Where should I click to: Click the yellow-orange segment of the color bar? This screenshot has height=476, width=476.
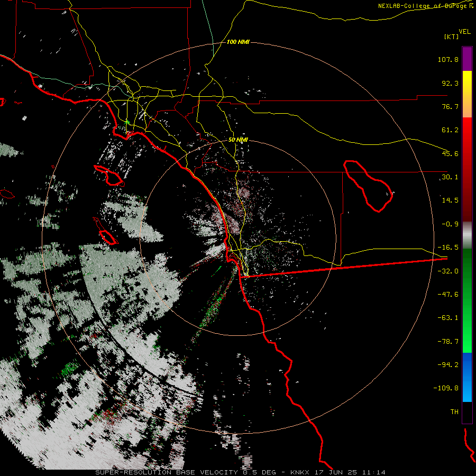(x=467, y=94)
